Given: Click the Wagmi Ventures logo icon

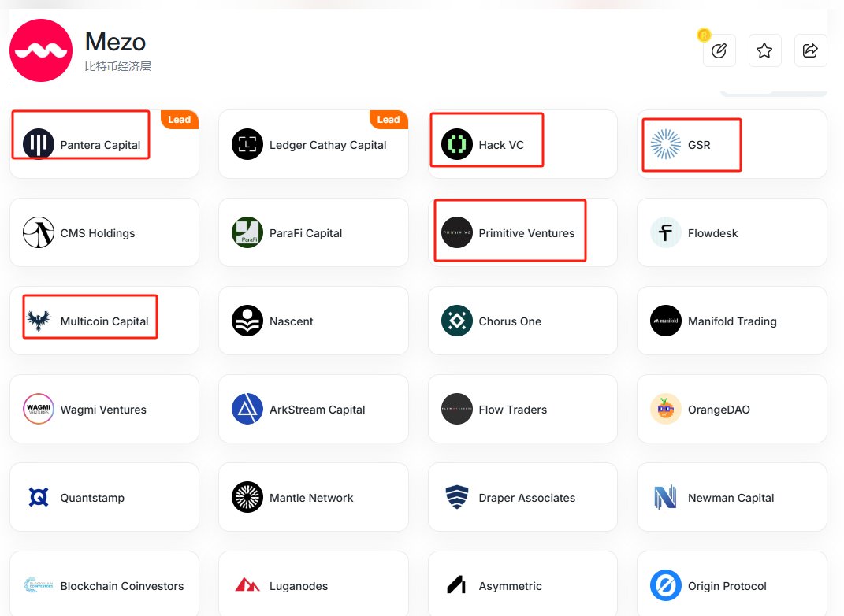Looking at the screenshot, I should pos(38,409).
